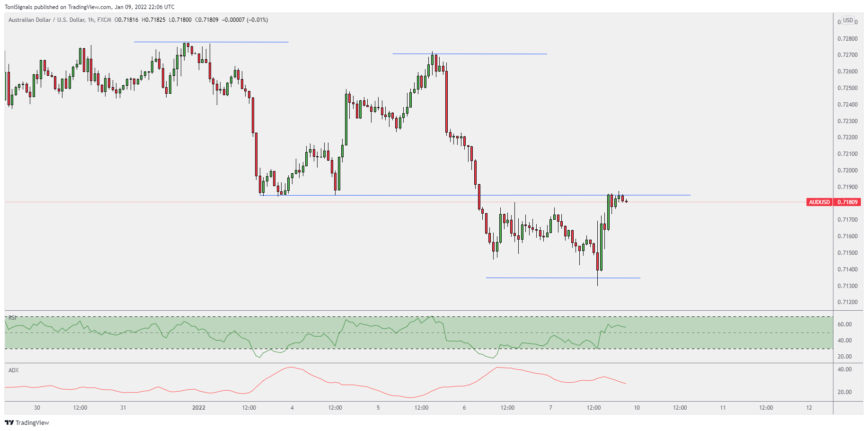This screenshot has height=431, width=868.
Task: Click the date 30 on the time axis
Action: (x=37, y=408)
